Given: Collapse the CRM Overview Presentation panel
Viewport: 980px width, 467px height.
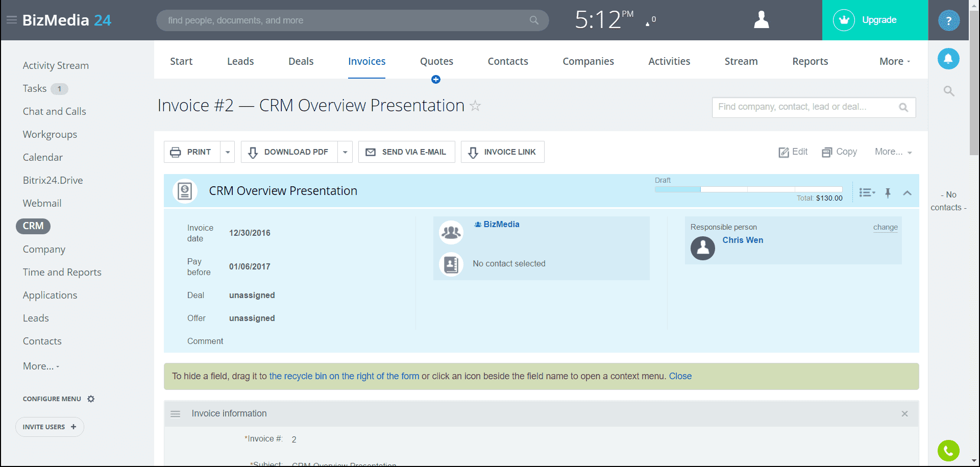Looking at the screenshot, I should [x=907, y=193].
